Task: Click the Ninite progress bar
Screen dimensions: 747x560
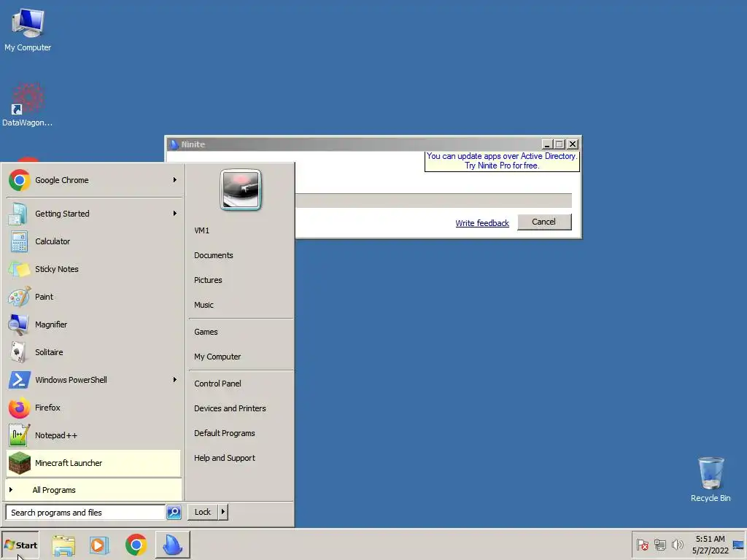Action: coord(433,201)
